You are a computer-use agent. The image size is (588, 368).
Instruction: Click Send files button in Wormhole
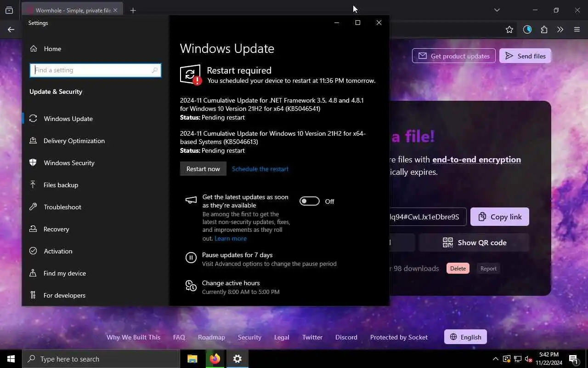(x=525, y=56)
